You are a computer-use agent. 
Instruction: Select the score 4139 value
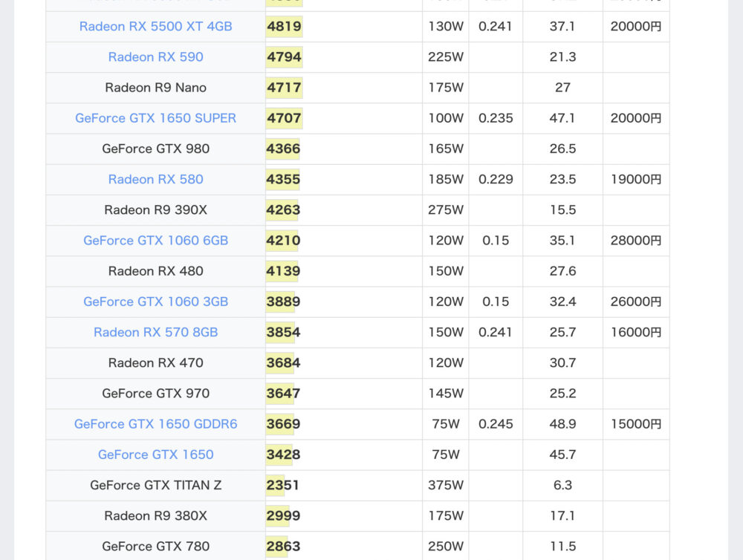(283, 271)
